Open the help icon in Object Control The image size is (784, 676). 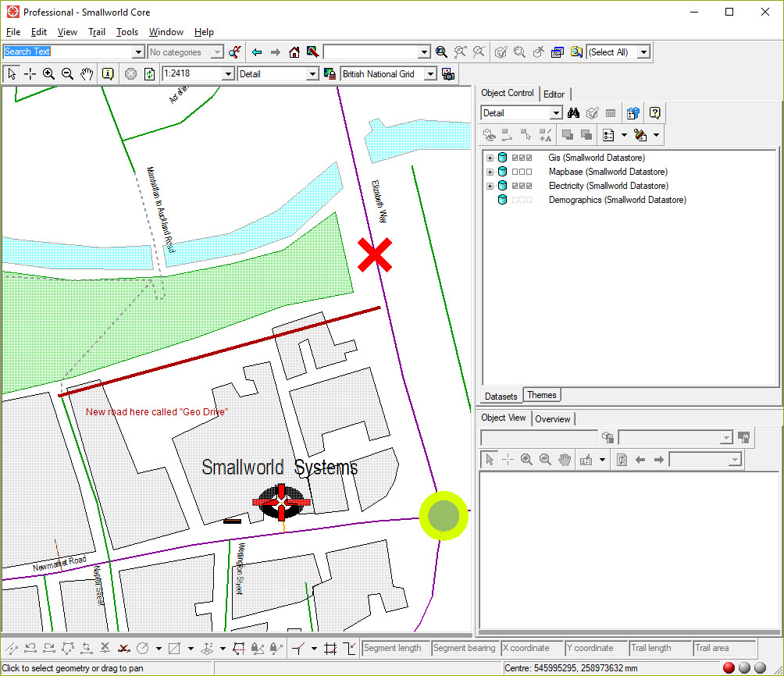tap(654, 113)
